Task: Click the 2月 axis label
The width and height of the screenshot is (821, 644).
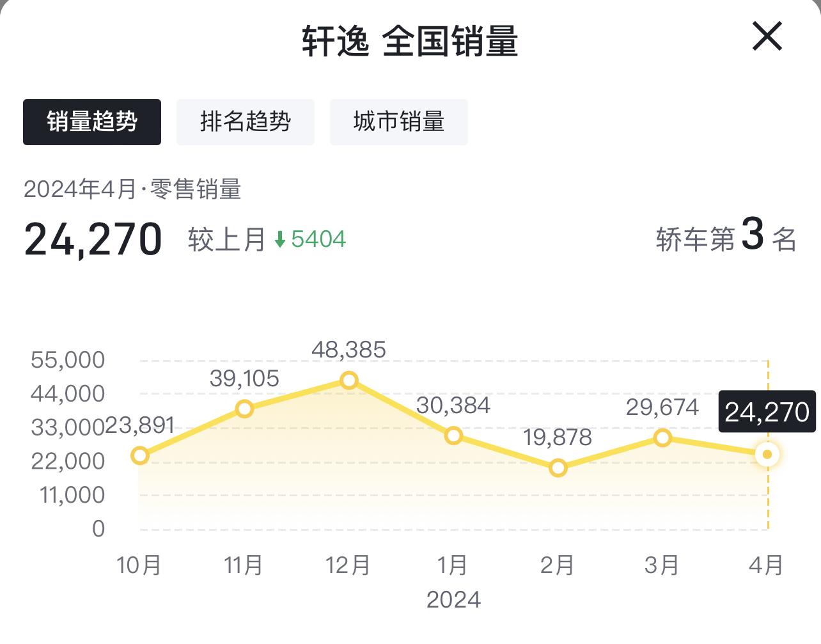Action: click(x=558, y=565)
